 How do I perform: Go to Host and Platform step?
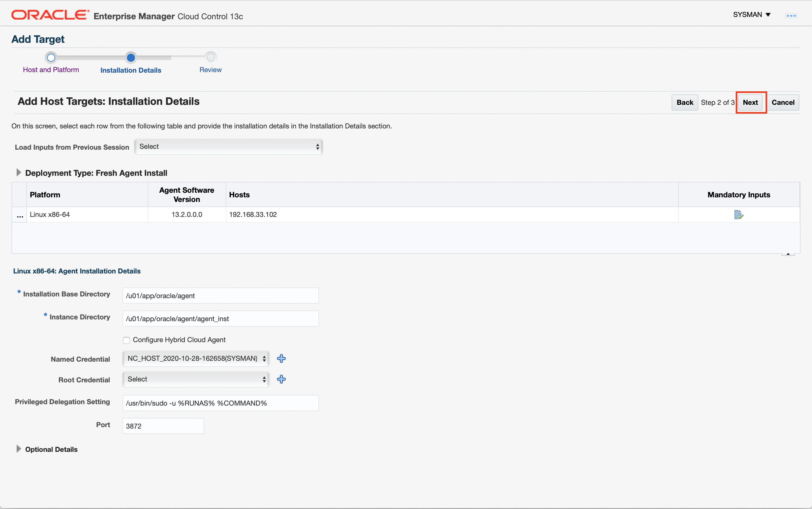[51, 70]
